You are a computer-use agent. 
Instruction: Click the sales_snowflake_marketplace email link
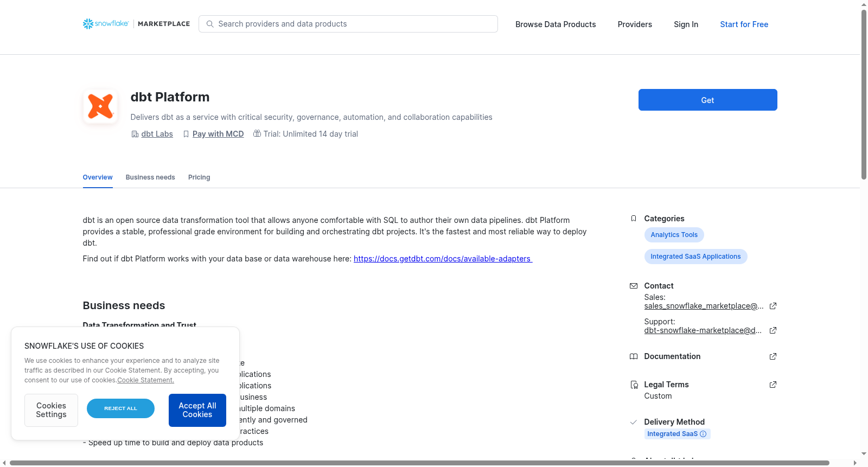[704, 306]
